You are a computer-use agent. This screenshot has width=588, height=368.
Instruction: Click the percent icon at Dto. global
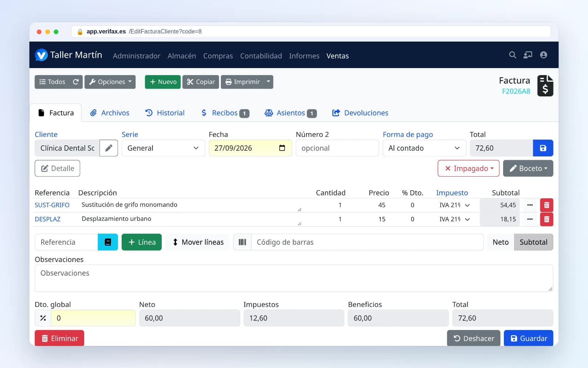(x=43, y=318)
